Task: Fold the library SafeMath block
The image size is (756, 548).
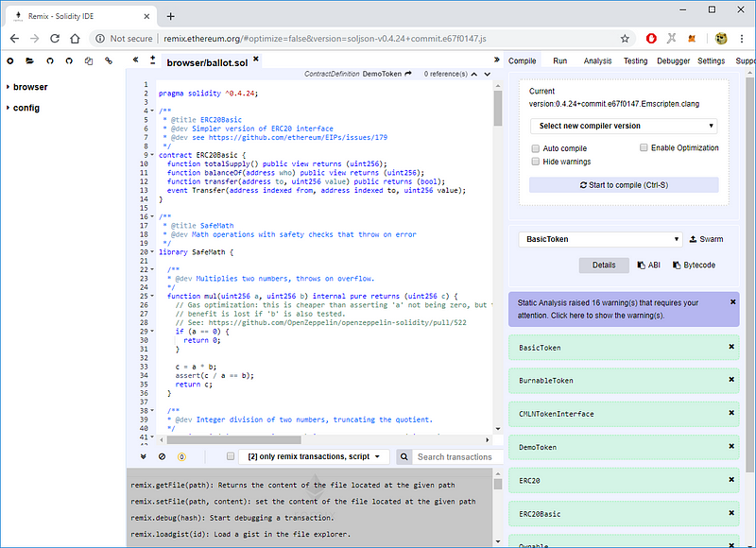Action: click(x=152, y=251)
